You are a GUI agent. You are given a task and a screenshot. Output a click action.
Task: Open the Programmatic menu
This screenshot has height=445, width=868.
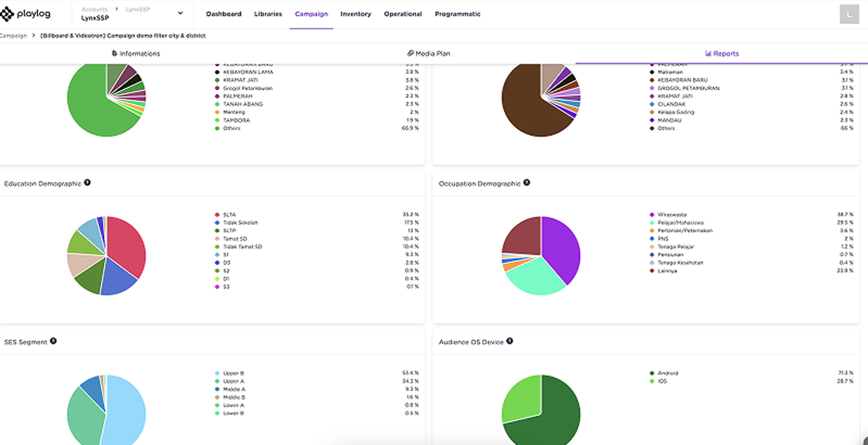[457, 14]
